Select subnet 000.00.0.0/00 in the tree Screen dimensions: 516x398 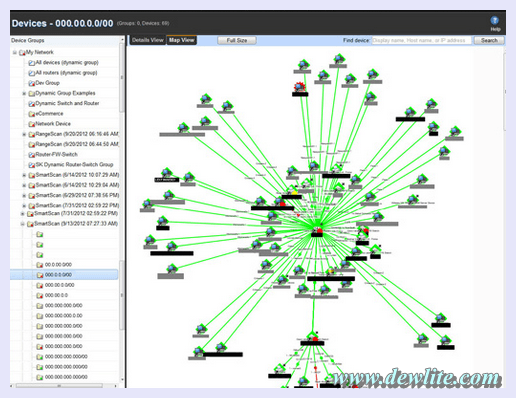tap(60, 285)
